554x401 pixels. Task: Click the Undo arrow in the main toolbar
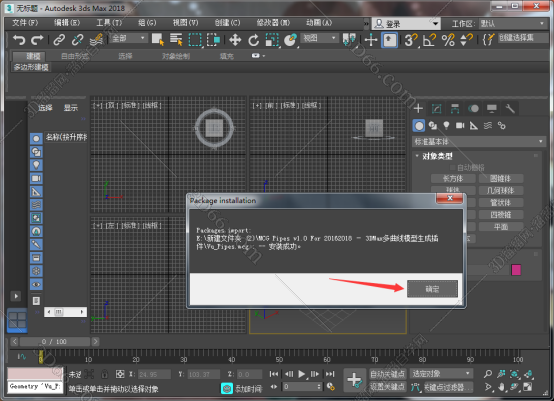(x=19, y=40)
